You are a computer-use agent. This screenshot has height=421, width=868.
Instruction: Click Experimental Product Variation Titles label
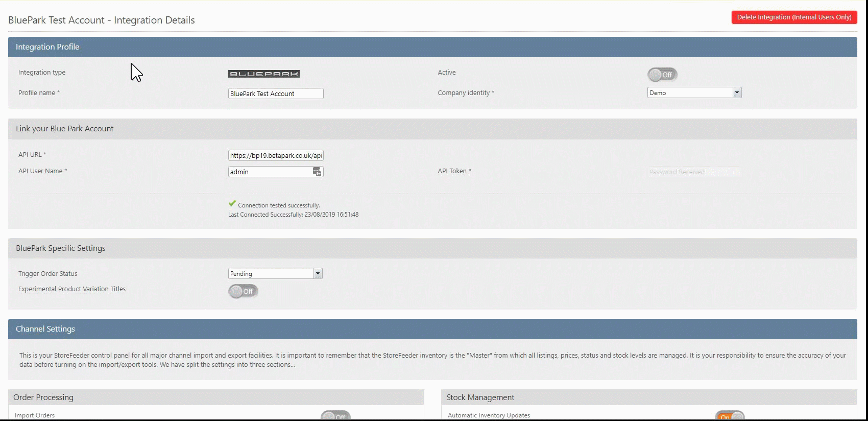[x=72, y=289]
